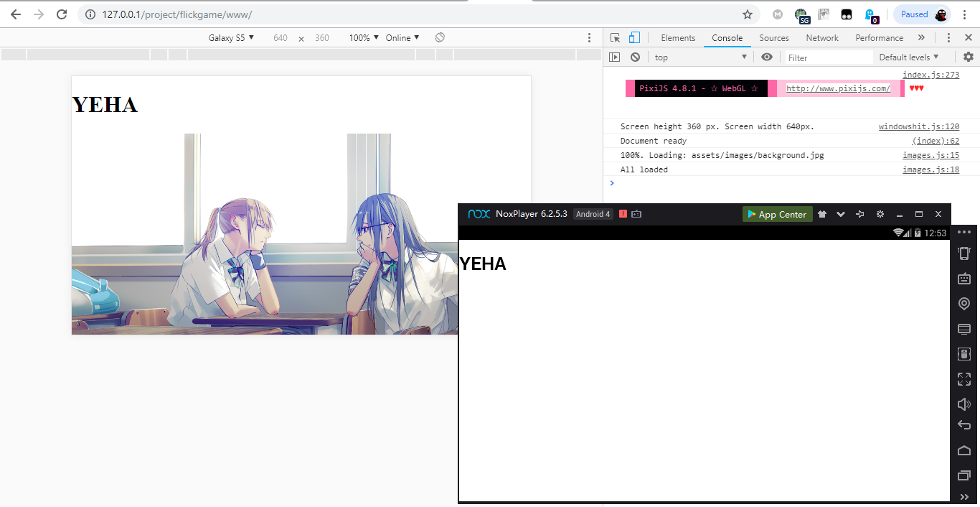The height and width of the screenshot is (507, 980).
Task: Click the NoxPlayer volume speaker icon
Action: (964, 404)
